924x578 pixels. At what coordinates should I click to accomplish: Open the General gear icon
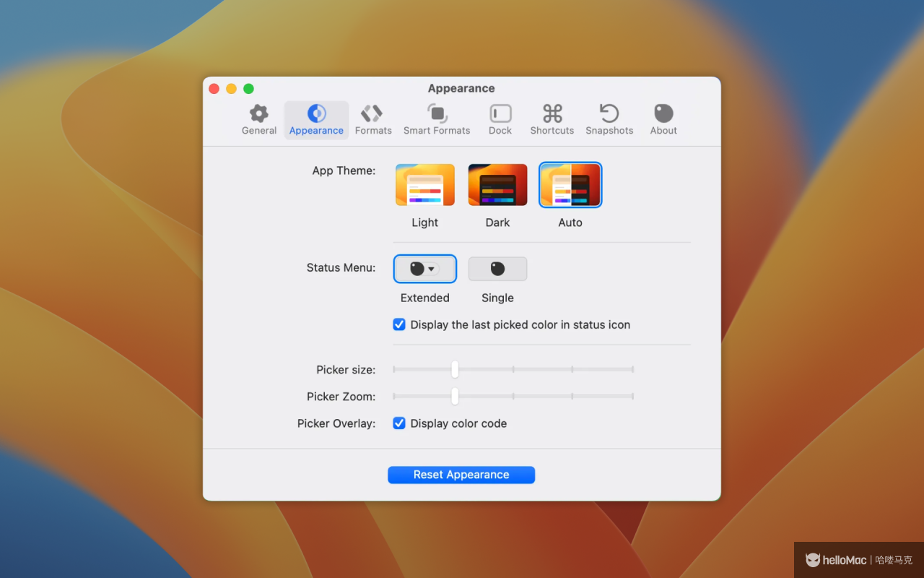(259, 113)
